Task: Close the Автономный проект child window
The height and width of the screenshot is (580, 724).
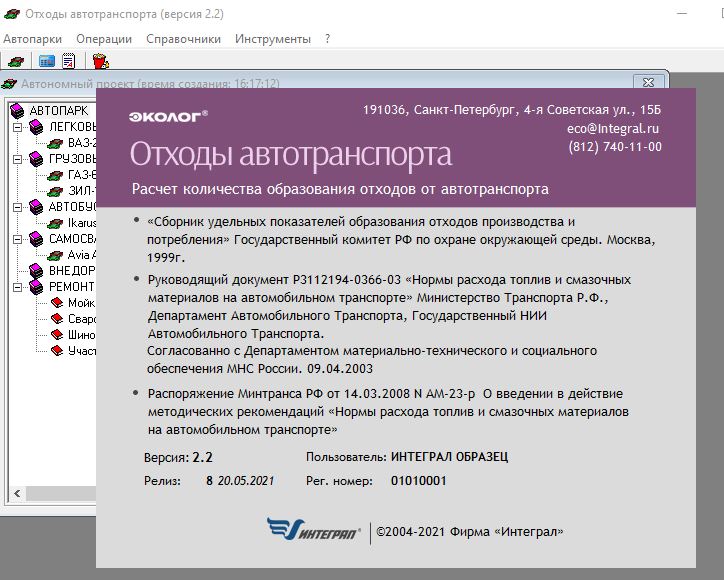Action: pyautogui.click(x=649, y=82)
